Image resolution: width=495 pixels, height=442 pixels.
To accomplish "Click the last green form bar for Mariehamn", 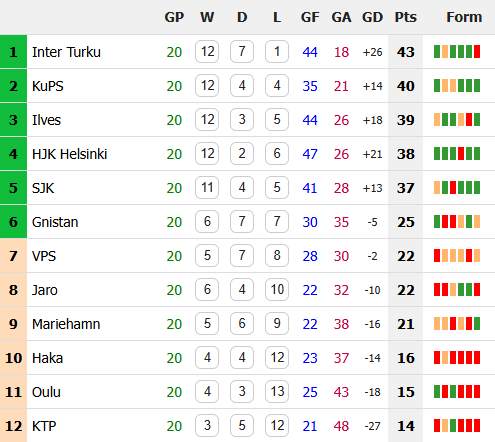I will (477, 324).
